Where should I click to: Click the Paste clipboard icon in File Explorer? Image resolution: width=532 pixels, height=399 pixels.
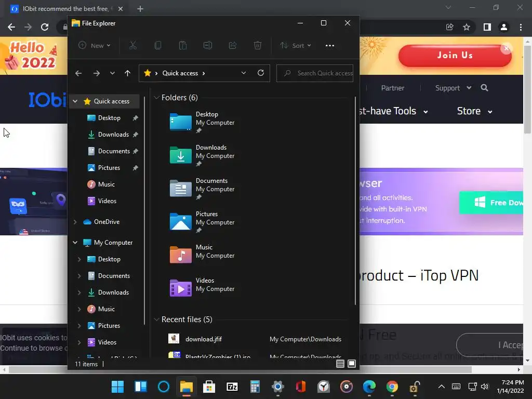(182, 46)
